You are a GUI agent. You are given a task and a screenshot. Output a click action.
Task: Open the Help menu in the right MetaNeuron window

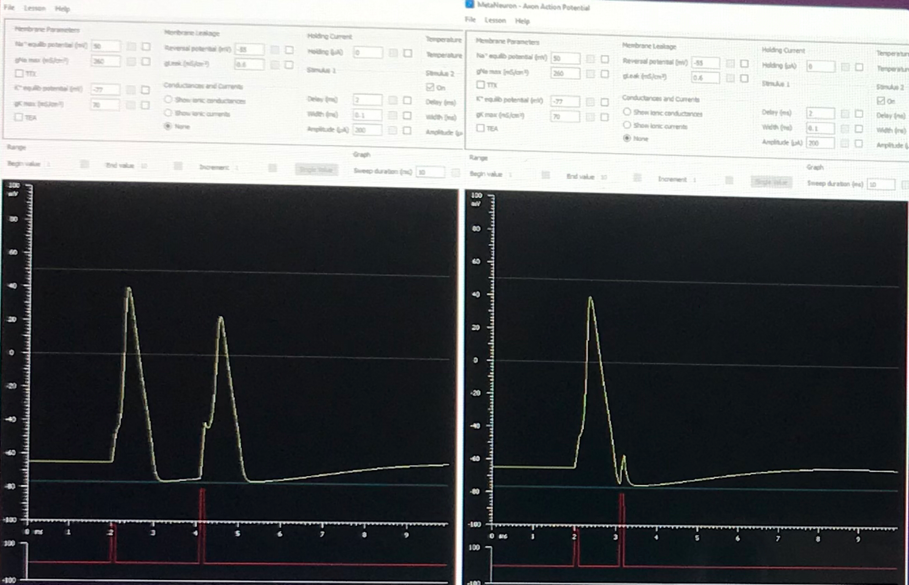522,21
